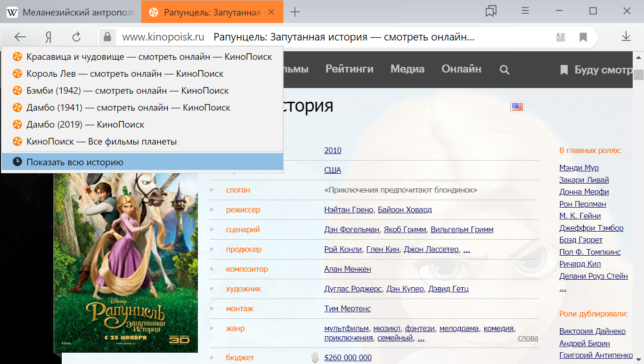Click the page vertical scrollbar thumb
Screen dimensions: 644x364
(x=639, y=75)
